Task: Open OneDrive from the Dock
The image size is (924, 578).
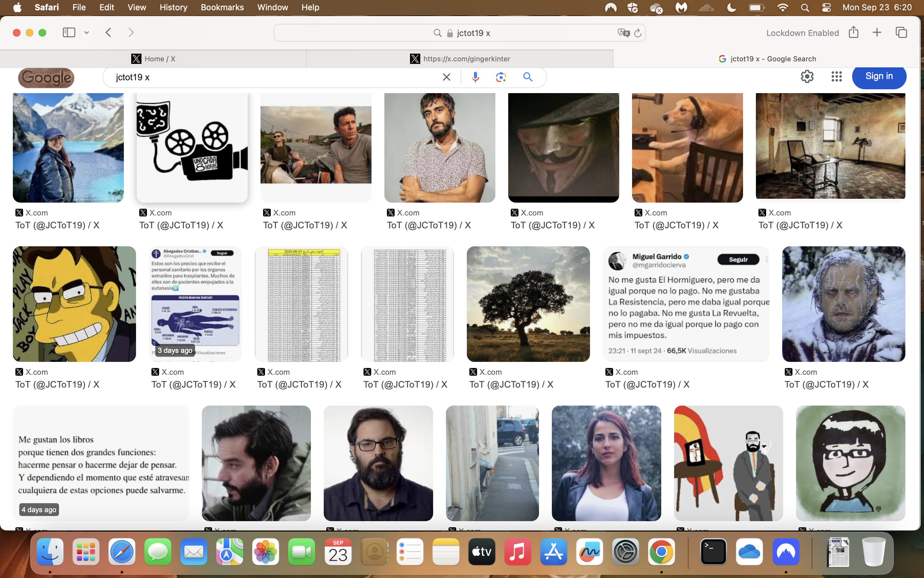Action: (x=749, y=552)
